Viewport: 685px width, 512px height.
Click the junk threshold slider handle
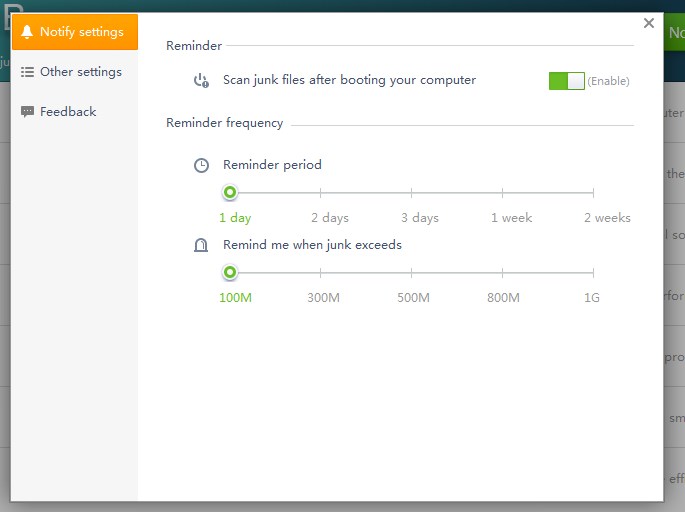click(x=230, y=272)
